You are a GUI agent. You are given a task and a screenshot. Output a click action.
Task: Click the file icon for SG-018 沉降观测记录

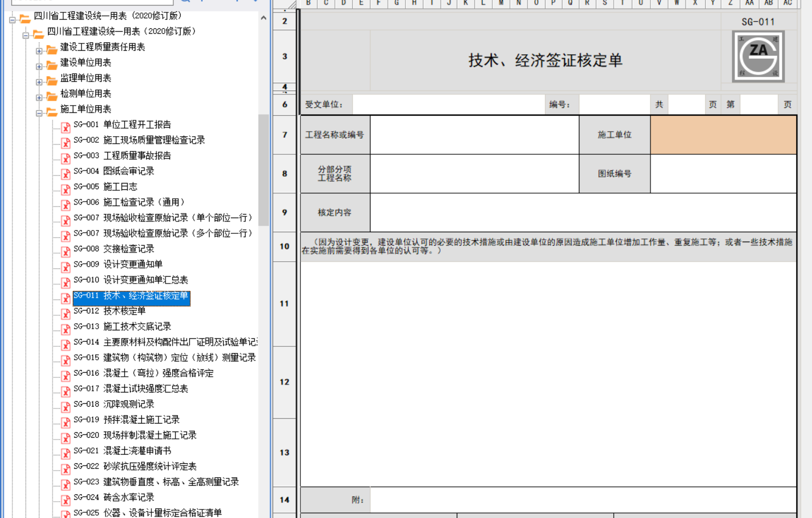(x=66, y=407)
